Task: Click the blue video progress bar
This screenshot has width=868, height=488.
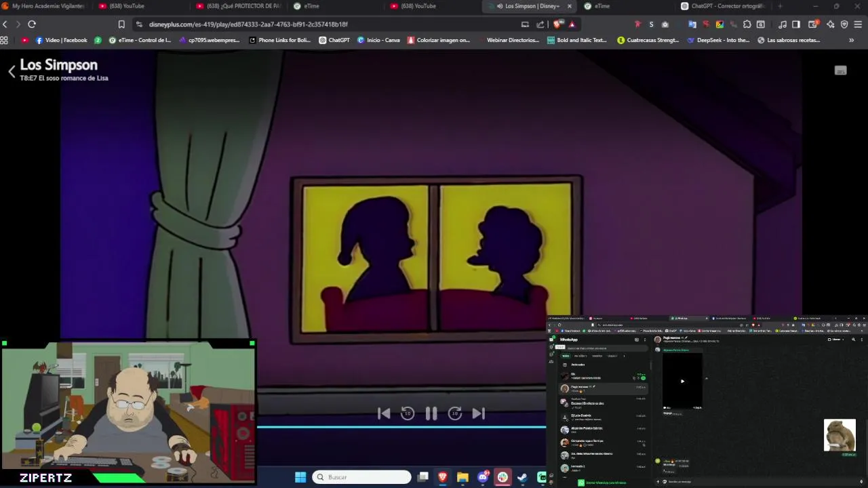Action: [x=401, y=427]
